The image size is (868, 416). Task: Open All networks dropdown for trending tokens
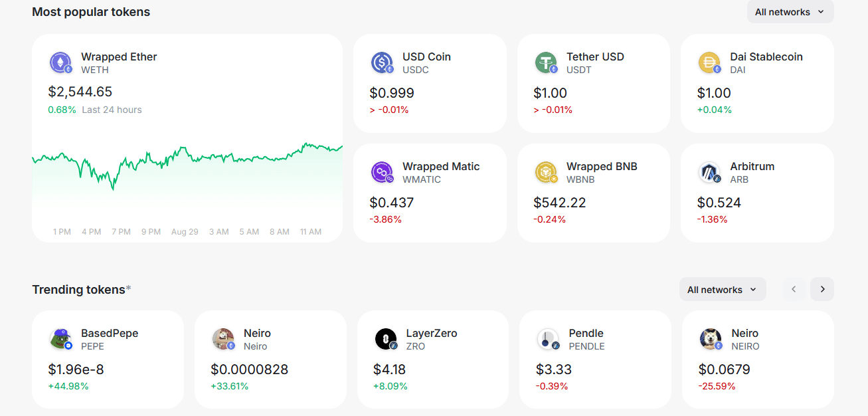[x=722, y=290]
